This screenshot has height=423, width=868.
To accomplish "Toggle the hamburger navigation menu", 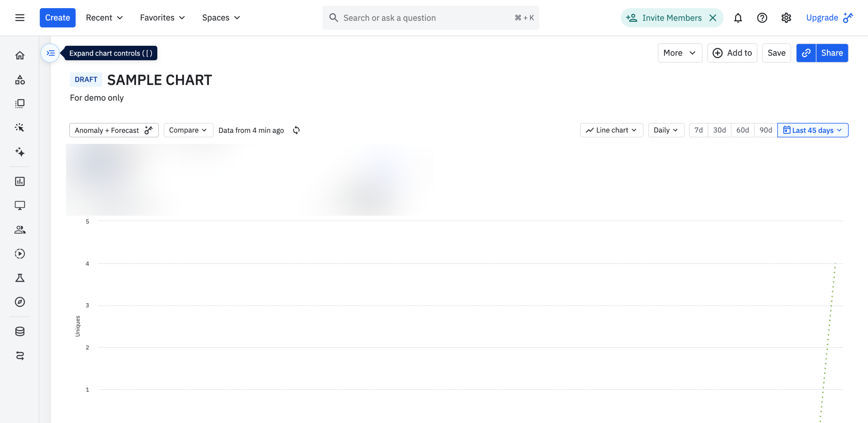I will pyautogui.click(x=20, y=18).
